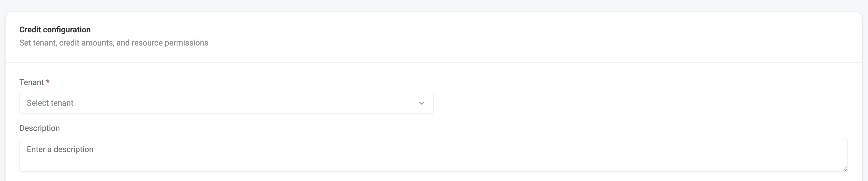The image size is (868, 181).
Task: Click the 'Select tenant' placeholder text
Action: coord(50,103)
